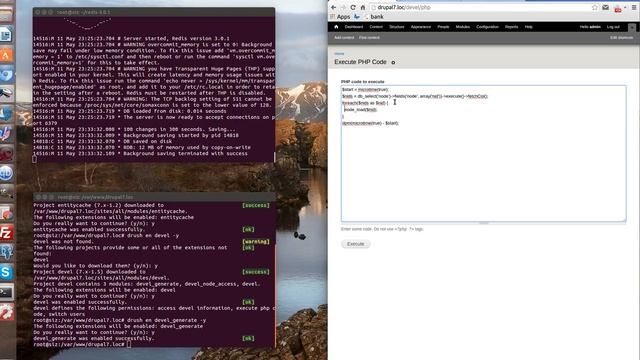Open the Chrome hamburger menu

634,7
